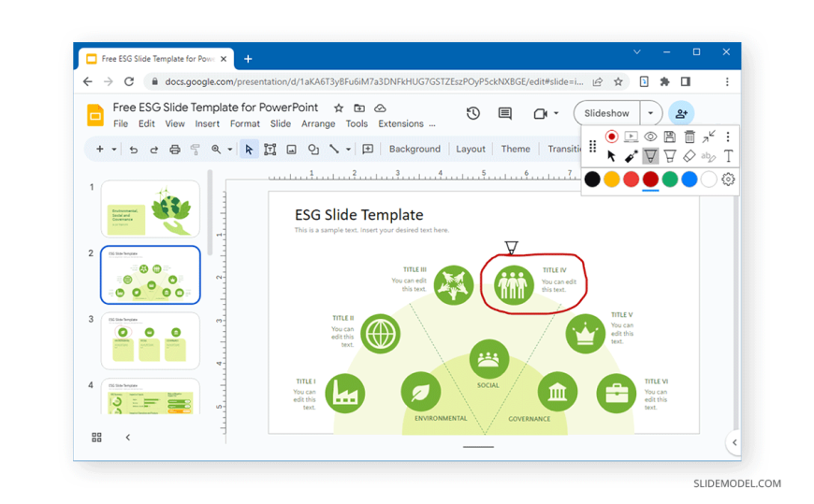Expand the zoom dropdown arrow in toolbar
The height and width of the screenshot is (504, 814).
229,150
